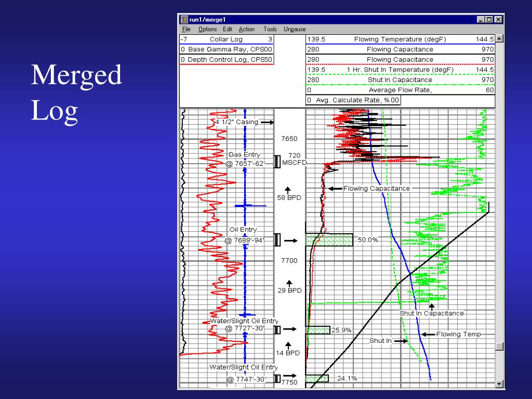
Task: Click Water/Slight Oil Entry @ 7727'-30' annotation
Action: click(244, 325)
